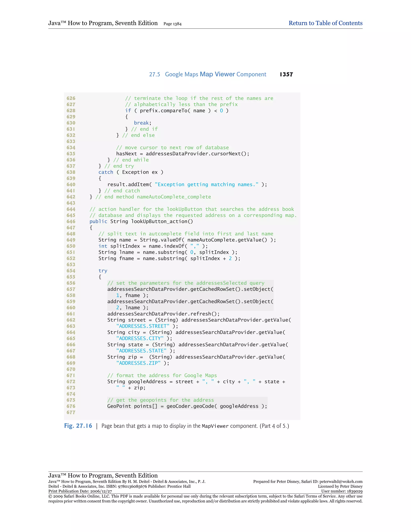The width and height of the screenshot is (411, 532).
Task: Click the try keyword on line 654
Action: [x=103, y=271]
